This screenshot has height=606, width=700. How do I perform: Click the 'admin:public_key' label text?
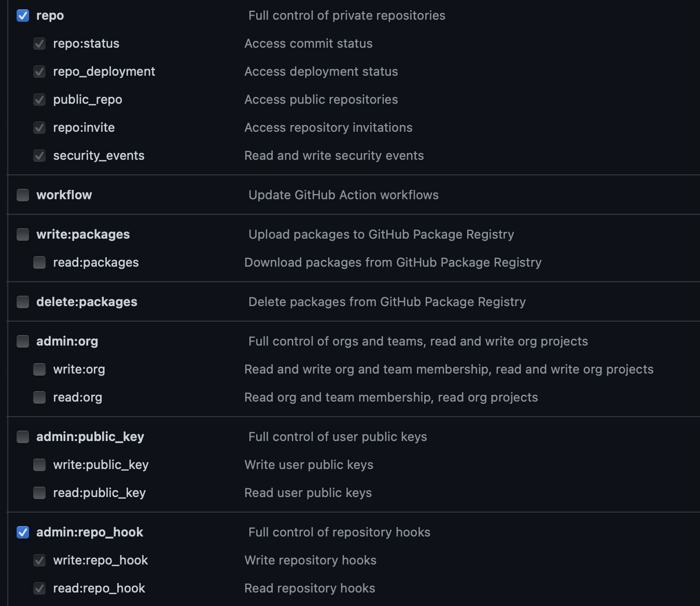coord(90,437)
